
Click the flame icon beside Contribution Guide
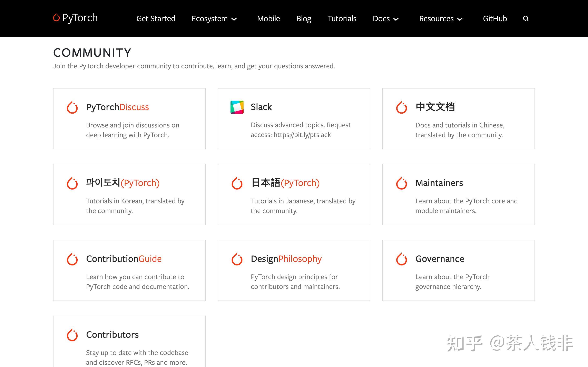pos(72,259)
